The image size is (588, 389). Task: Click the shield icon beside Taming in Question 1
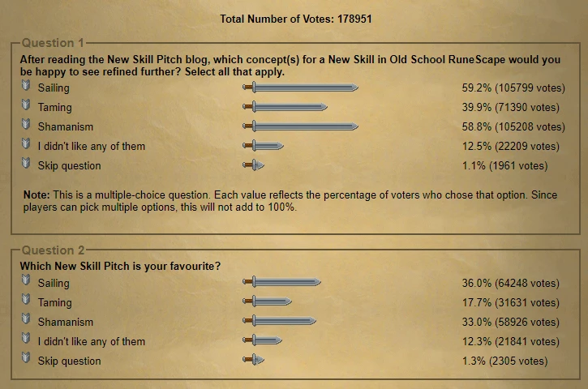tap(26, 105)
